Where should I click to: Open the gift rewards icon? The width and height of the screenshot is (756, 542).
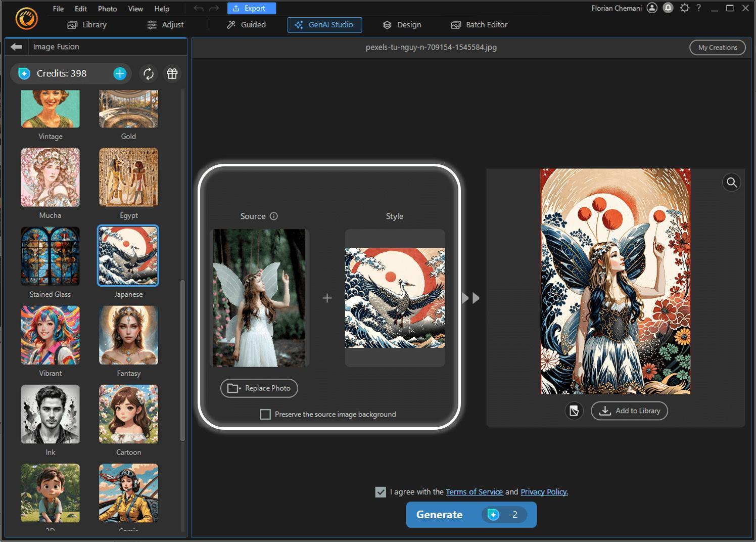[x=172, y=73]
